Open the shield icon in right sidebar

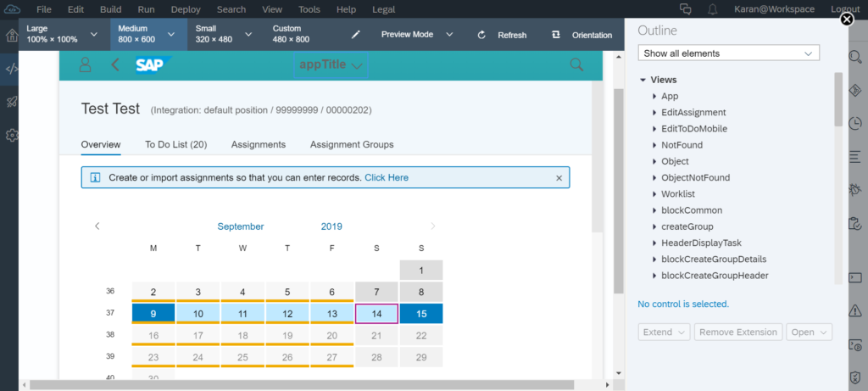855,377
